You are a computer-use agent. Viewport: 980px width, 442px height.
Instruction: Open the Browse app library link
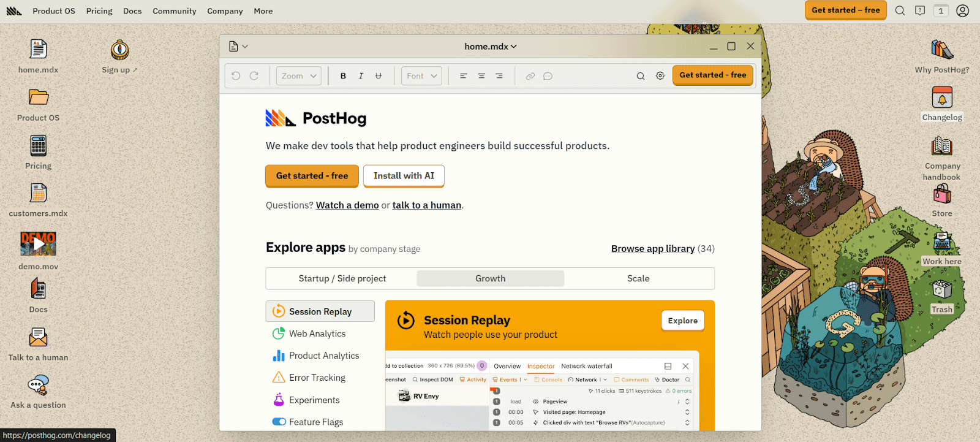653,249
